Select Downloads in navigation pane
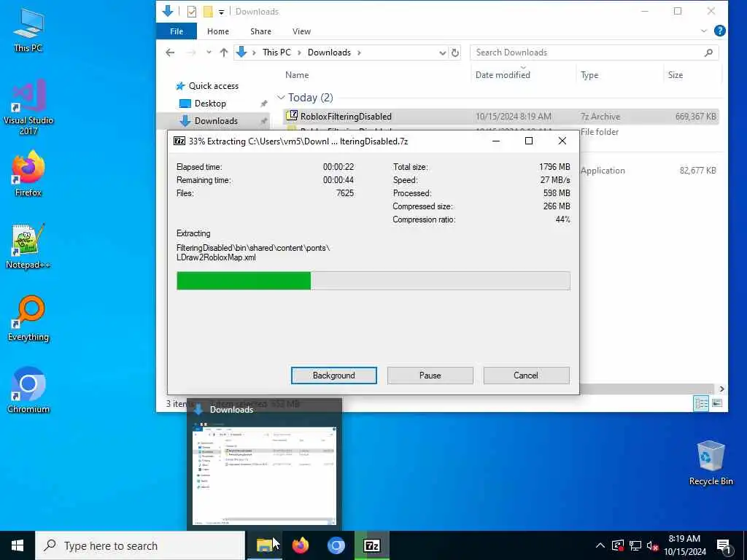Viewport: 747px width, 560px height. pos(216,121)
